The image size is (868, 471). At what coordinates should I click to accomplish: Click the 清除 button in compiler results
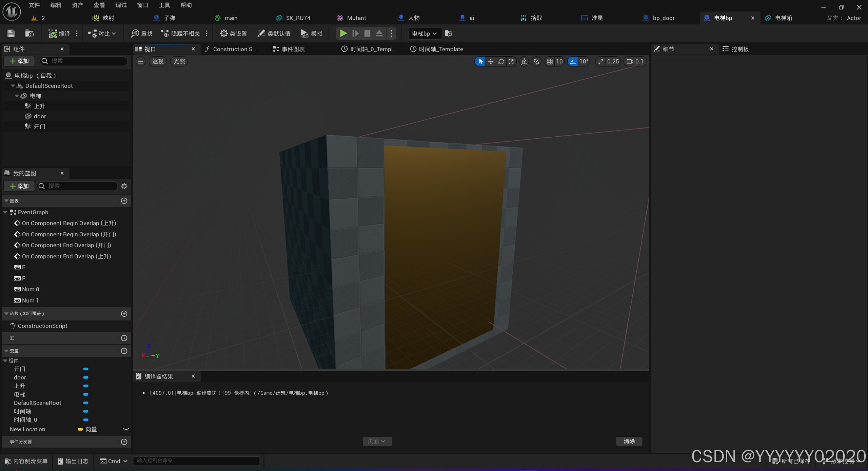click(x=629, y=441)
